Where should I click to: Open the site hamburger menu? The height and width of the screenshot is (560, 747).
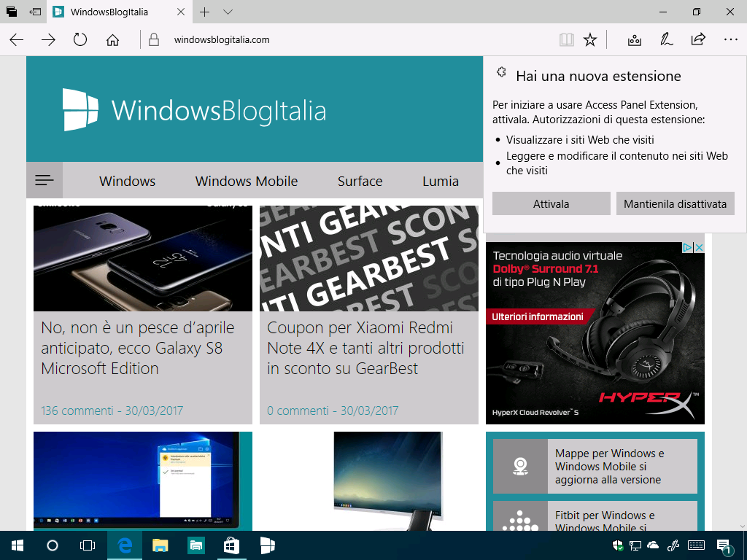[44, 180]
